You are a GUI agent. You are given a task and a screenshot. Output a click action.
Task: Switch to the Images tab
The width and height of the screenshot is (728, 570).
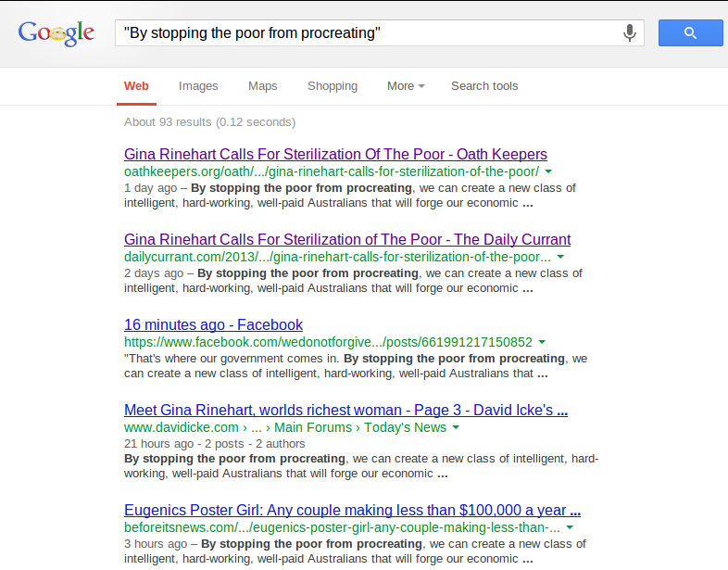pos(198,86)
